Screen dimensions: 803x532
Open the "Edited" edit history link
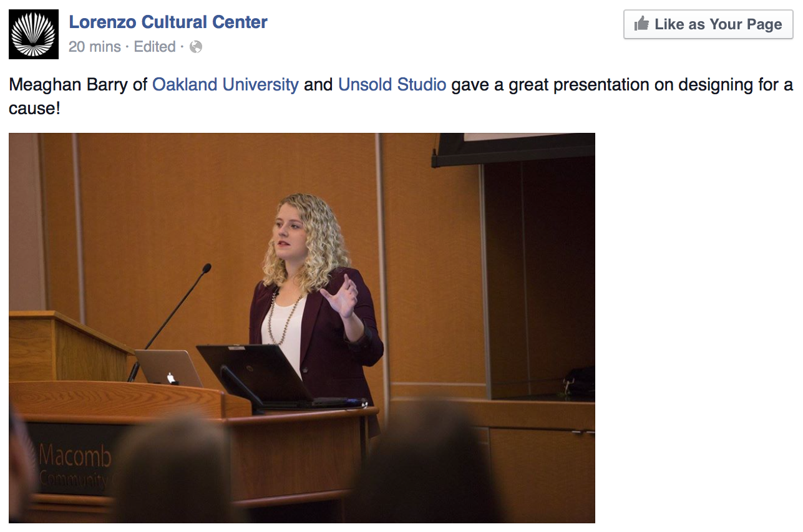(x=155, y=47)
